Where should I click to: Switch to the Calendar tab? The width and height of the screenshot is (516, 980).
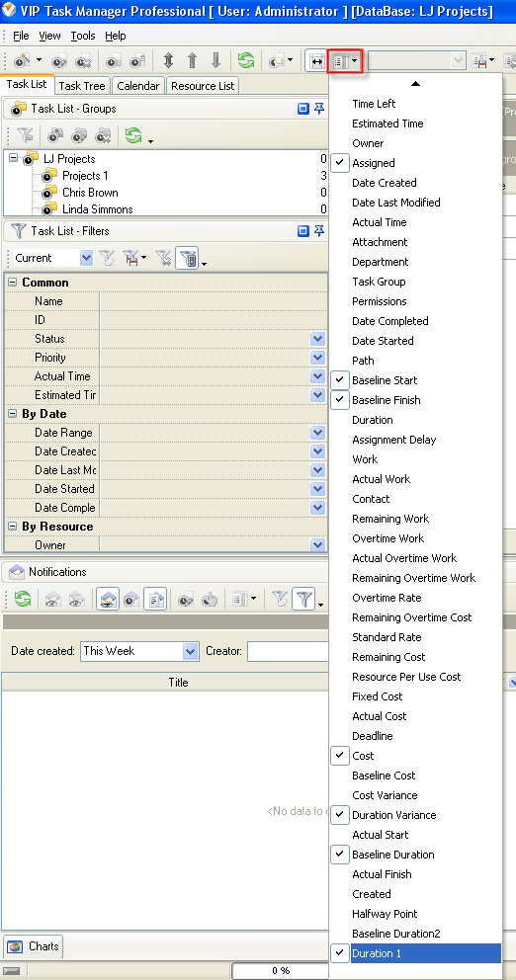(x=138, y=86)
